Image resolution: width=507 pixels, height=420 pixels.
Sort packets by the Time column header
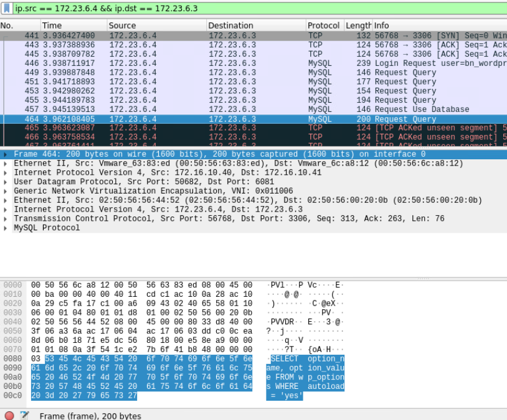[73, 26]
